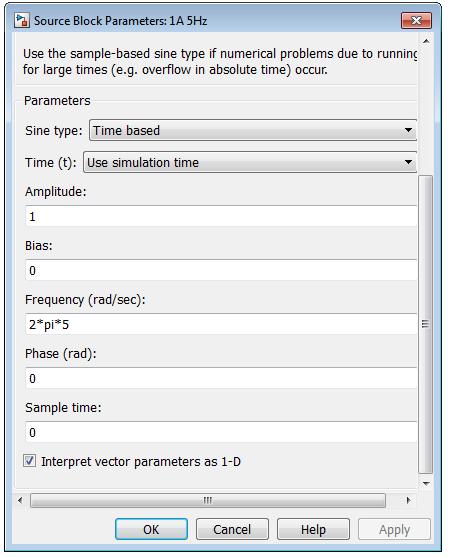This screenshot has height=557, width=449.
Task: Click the horizontal scrollbar thumb
Action: click(208, 500)
